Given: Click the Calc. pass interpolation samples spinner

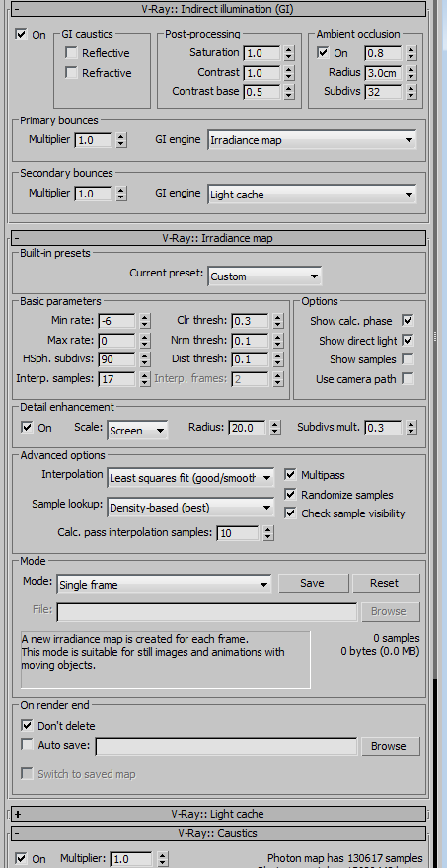Looking at the screenshot, I should (267, 533).
